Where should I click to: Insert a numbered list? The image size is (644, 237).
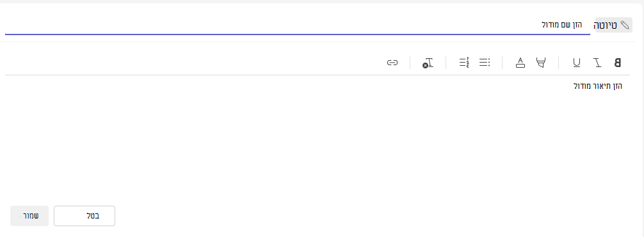tap(464, 63)
